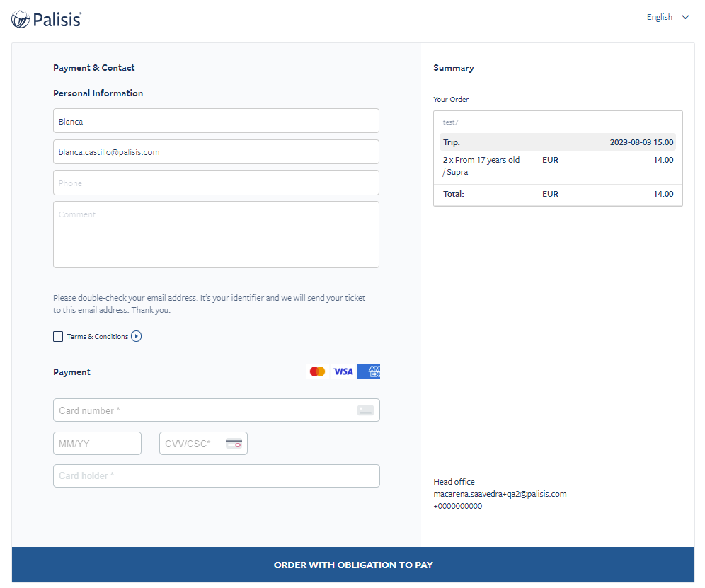Click the Personal Information heading
Screen dimensions: 705x588
point(98,93)
